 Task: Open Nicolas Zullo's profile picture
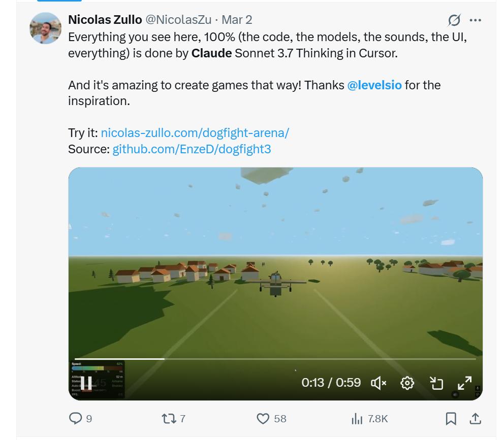pos(45,28)
